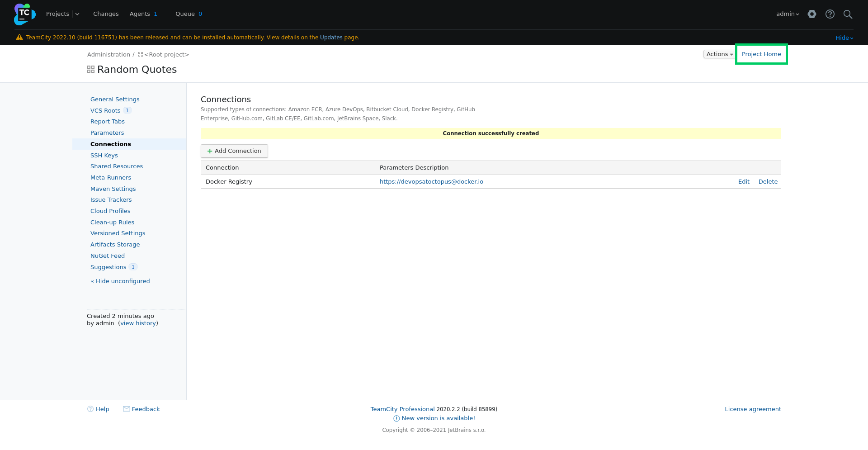Open the License agreement link
Viewport: 868px width, 450px height.
(753, 409)
